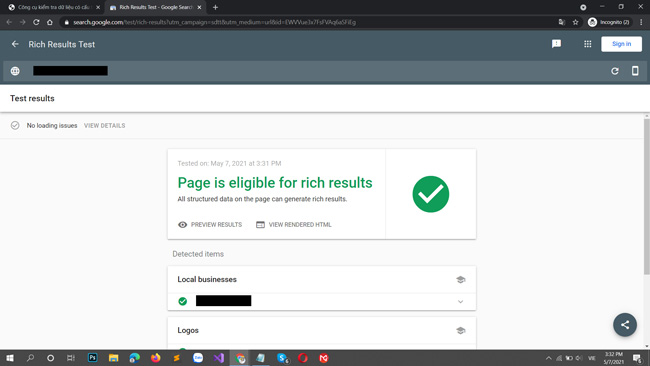Screen dimensions: 650x366
Task: Go to browser home page
Action: tap(50, 22)
